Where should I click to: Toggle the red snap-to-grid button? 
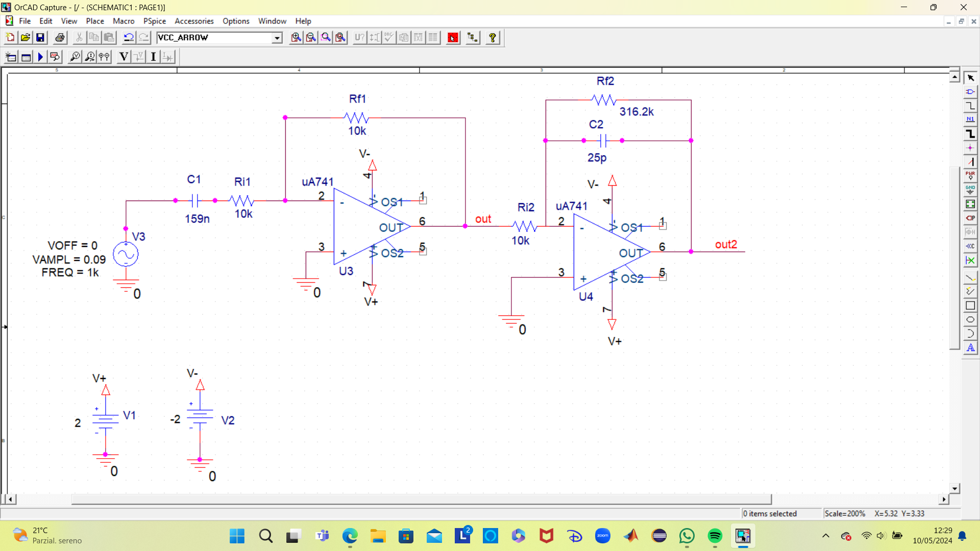click(453, 38)
